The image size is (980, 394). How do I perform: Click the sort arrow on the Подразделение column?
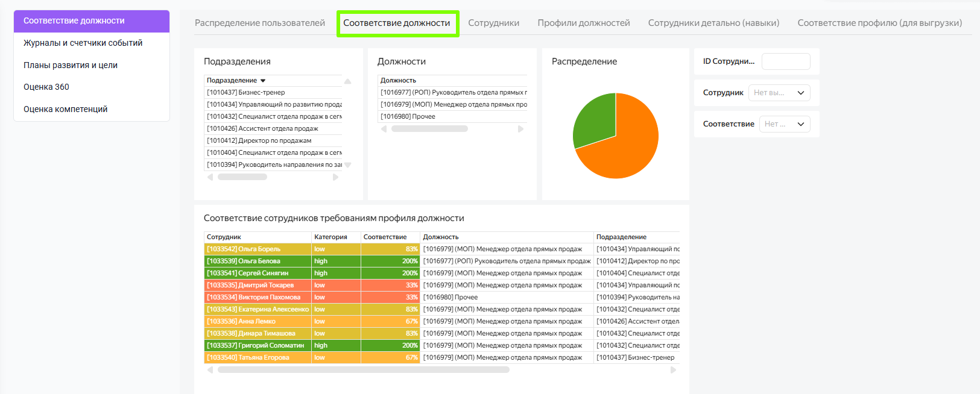263,81
